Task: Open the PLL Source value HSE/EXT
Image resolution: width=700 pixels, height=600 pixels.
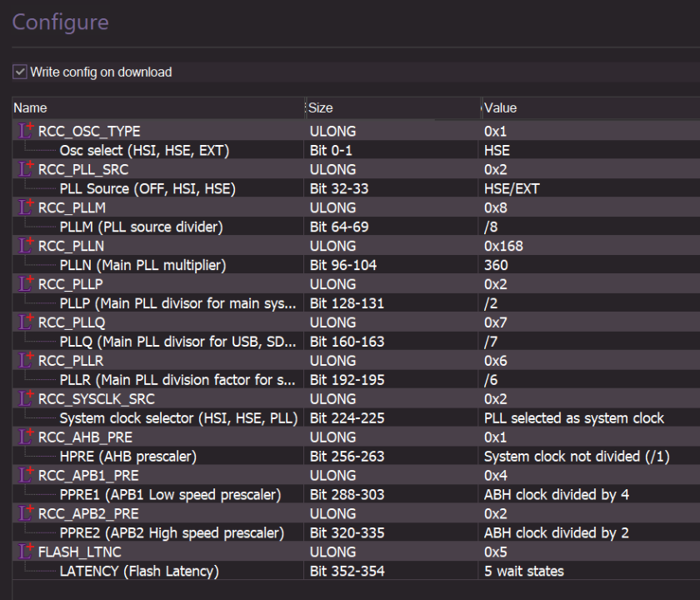Action: coord(511,189)
